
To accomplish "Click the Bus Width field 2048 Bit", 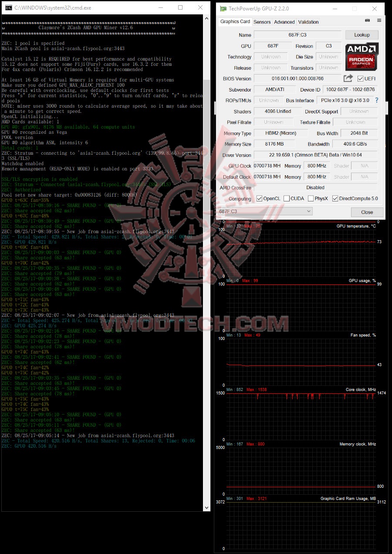I will click(359, 133).
